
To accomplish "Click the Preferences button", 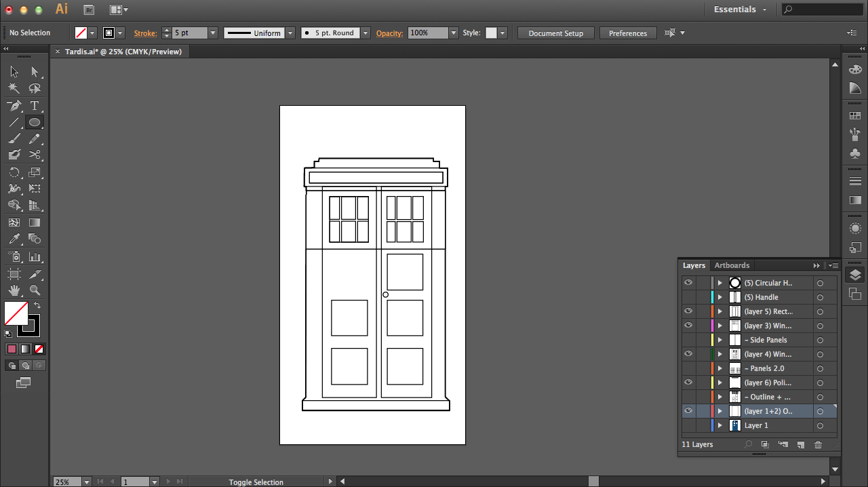I will (628, 33).
